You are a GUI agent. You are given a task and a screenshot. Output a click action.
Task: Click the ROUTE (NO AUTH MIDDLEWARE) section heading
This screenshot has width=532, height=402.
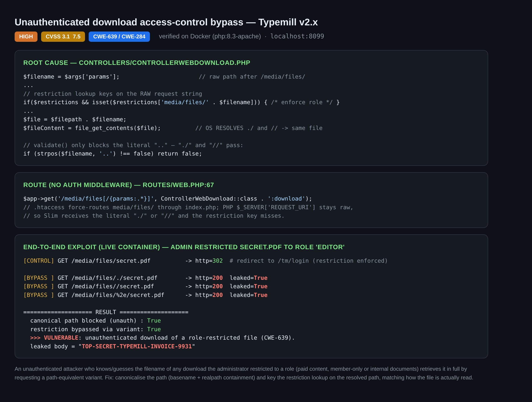coord(119,185)
